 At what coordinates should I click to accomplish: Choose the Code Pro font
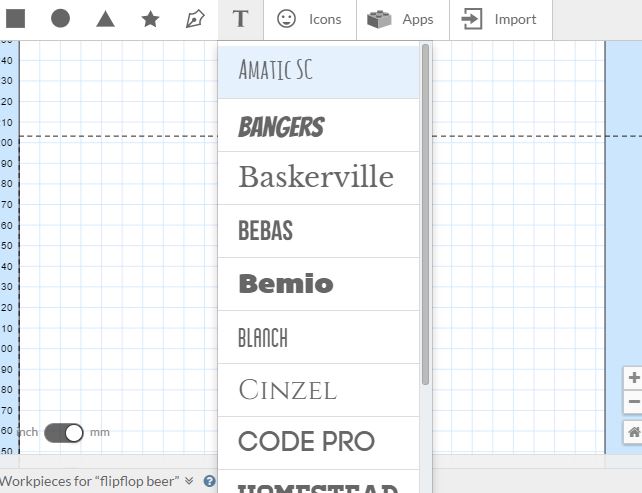[x=319, y=443]
